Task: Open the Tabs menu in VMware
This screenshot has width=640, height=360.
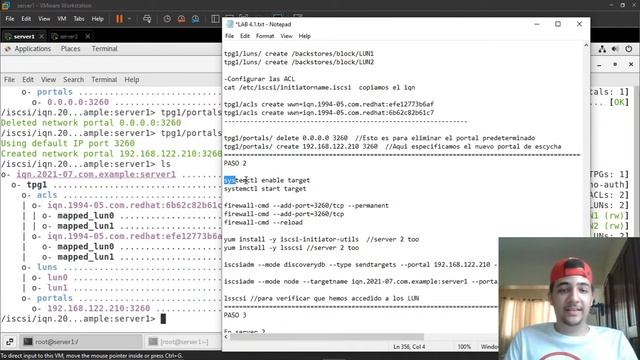Action: (x=79, y=19)
